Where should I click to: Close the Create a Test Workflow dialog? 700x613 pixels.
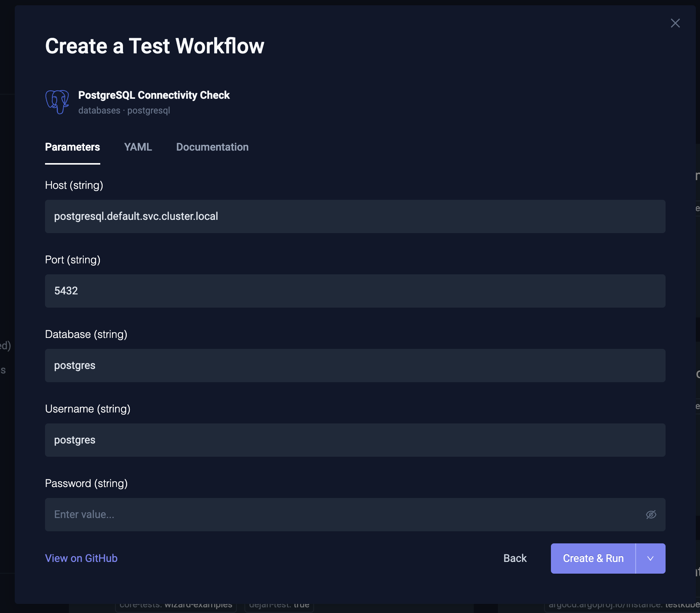675,23
